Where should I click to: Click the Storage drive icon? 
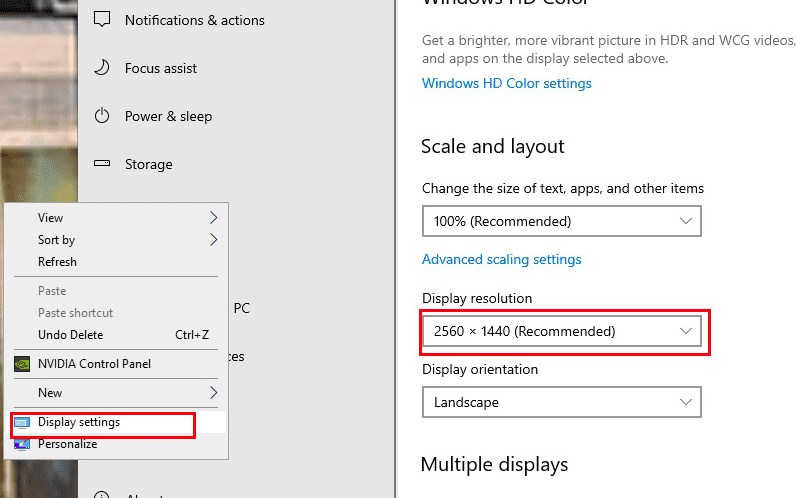[101, 164]
